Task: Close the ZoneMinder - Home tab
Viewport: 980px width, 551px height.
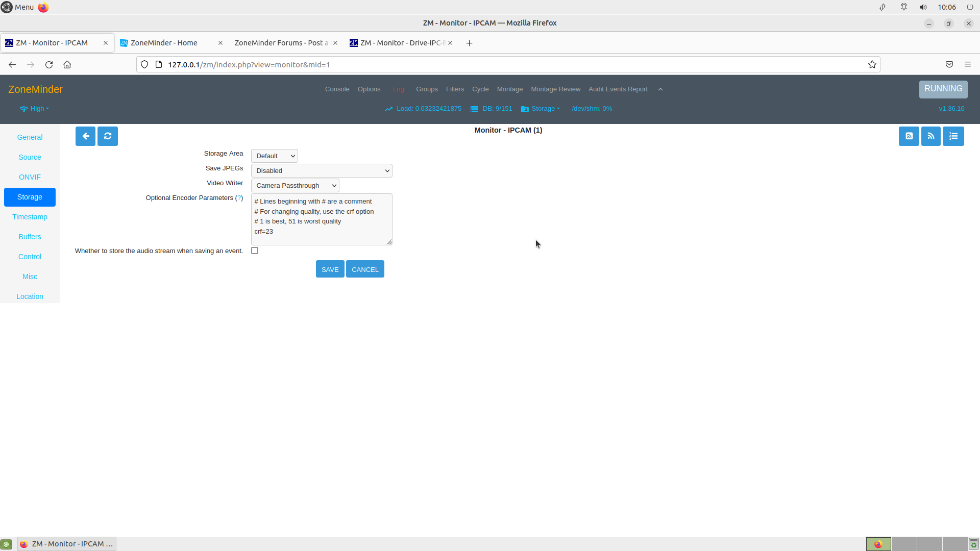Action: pyautogui.click(x=220, y=43)
